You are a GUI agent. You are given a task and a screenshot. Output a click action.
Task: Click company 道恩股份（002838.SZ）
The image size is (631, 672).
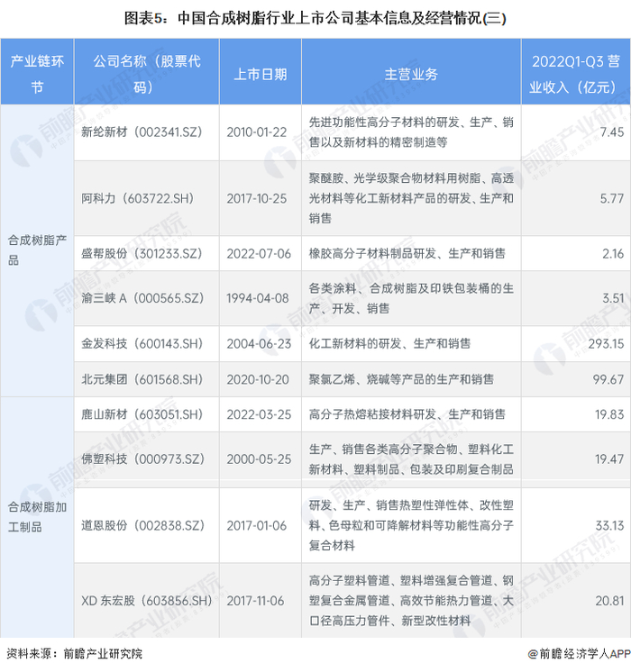tap(142, 526)
